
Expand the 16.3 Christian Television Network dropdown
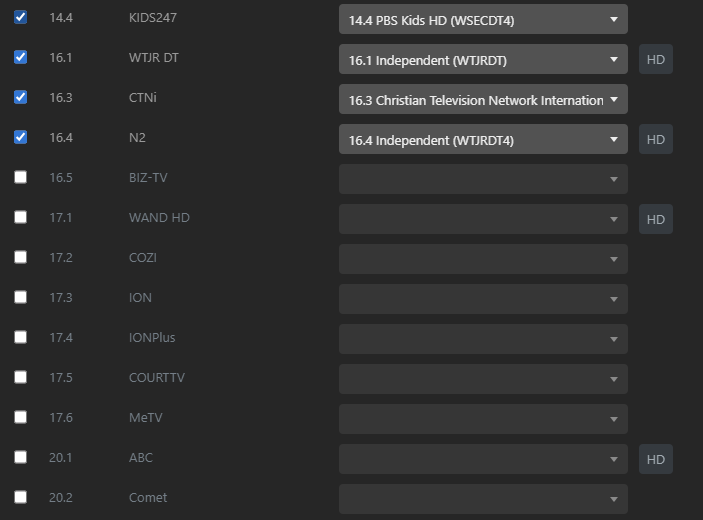483,99
